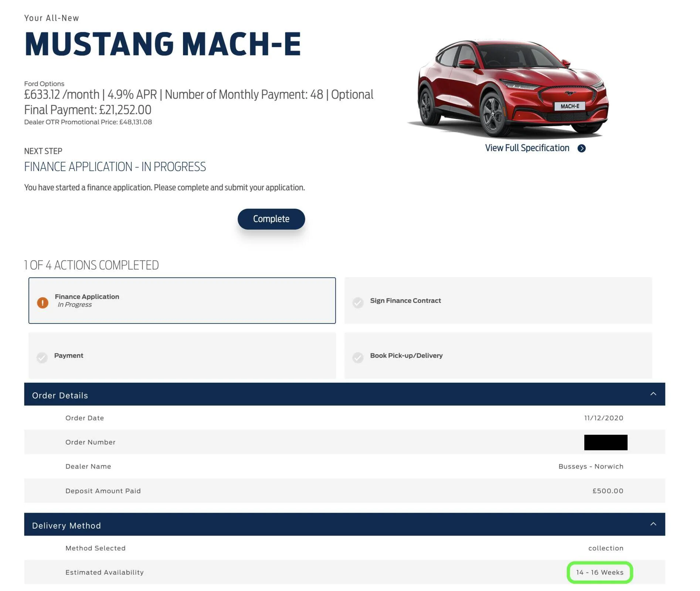This screenshot has width=700, height=591.
Task: Click the Complete button
Action: point(271,219)
